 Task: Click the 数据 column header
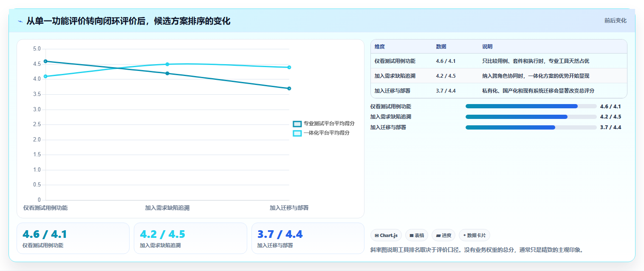click(441, 47)
